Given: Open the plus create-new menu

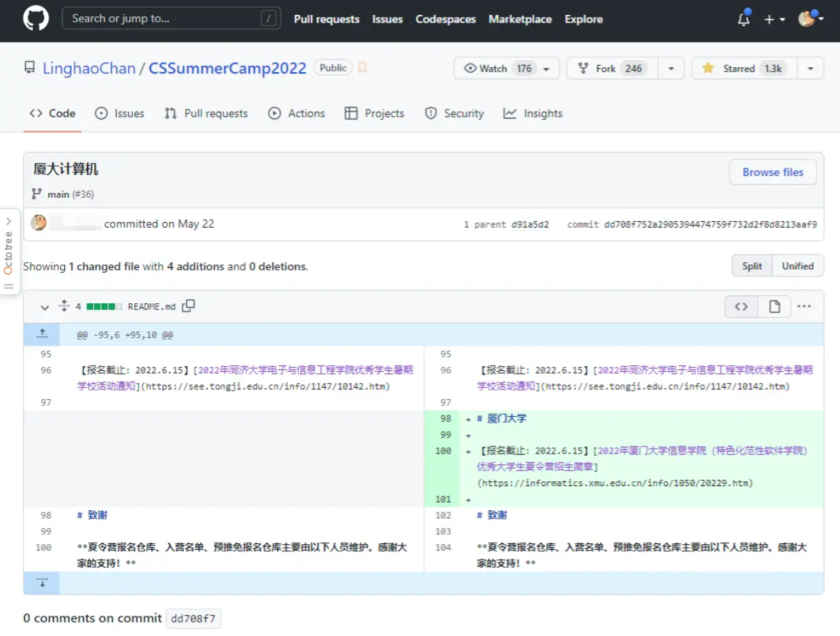Looking at the screenshot, I should click(x=774, y=19).
